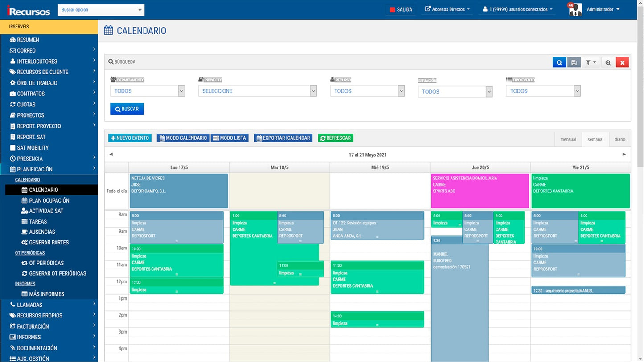Open the Departamento dropdown

pos(147,91)
